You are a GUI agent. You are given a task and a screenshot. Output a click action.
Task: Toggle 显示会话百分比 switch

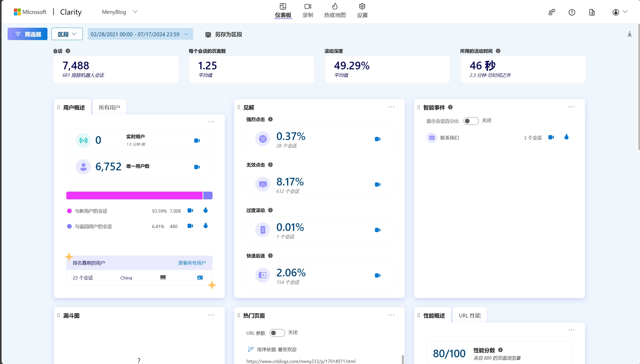pos(471,121)
